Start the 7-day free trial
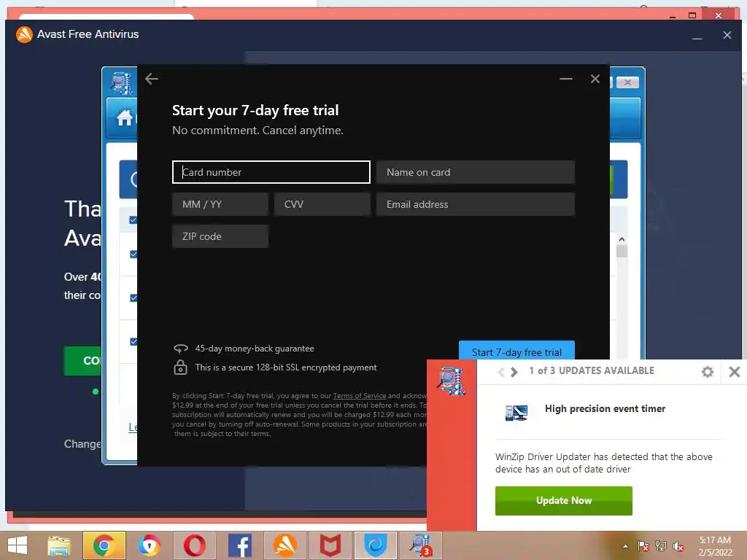747x560 pixels. 516,351
